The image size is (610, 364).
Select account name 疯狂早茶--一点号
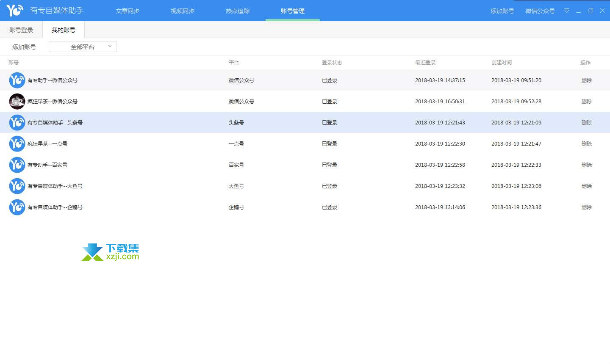coord(47,144)
